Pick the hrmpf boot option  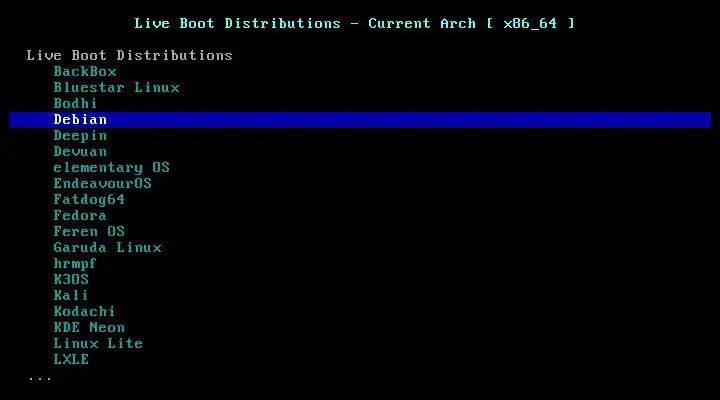coord(75,264)
